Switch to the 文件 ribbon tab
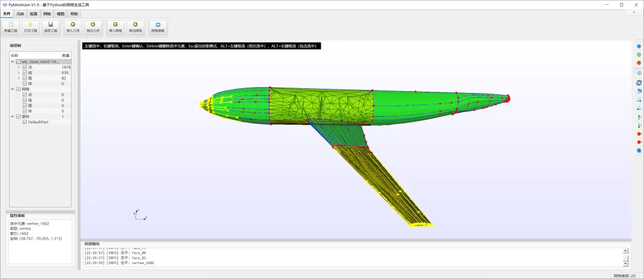Image resolution: width=644 pixels, height=279 pixels. (7, 14)
